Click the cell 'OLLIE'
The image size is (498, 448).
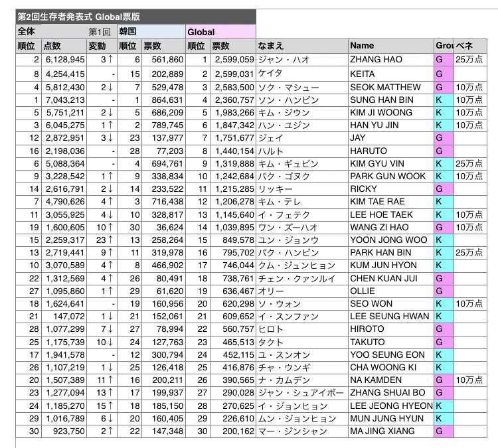click(x=391, y=291)
